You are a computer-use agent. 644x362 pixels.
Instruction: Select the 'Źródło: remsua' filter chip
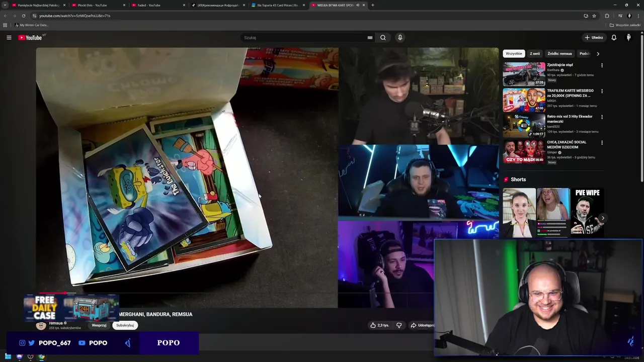click(559, 54)
